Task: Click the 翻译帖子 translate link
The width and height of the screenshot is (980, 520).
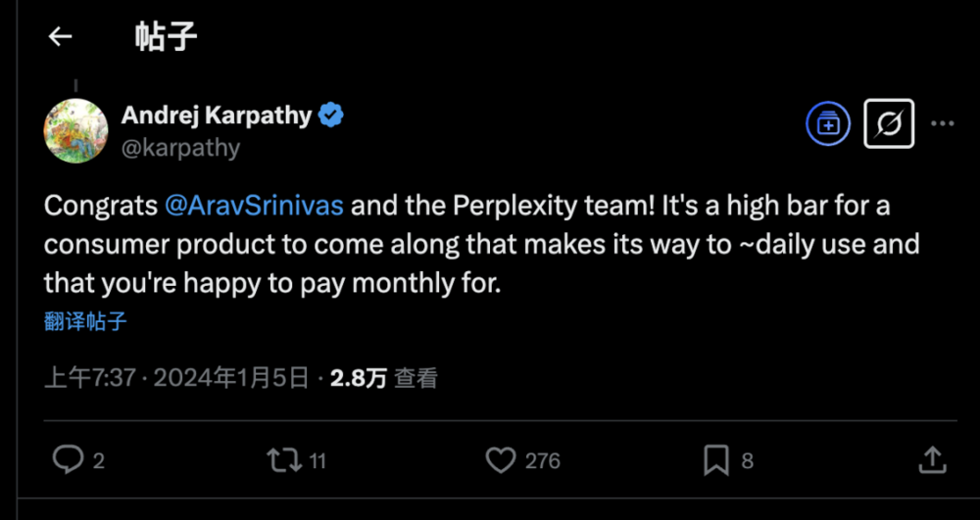Action: [x=85, y=321]
